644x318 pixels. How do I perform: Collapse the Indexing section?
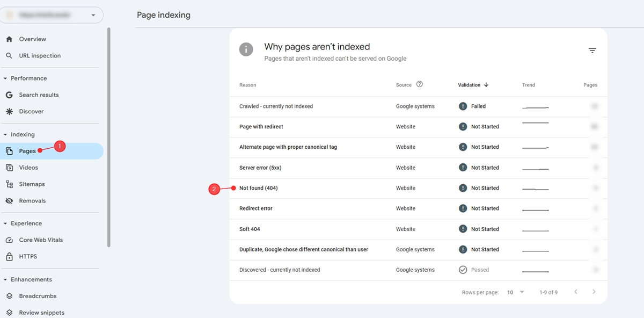click(5, 135)
